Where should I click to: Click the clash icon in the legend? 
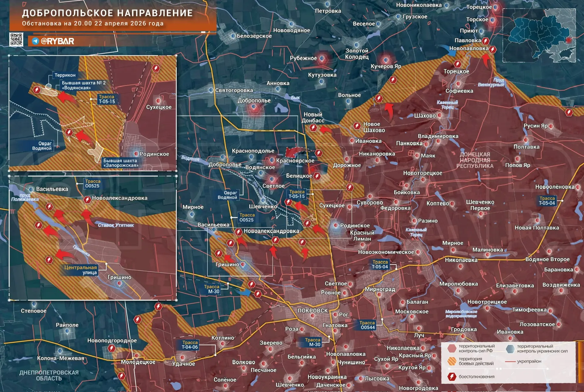click(x=452, y=377)
